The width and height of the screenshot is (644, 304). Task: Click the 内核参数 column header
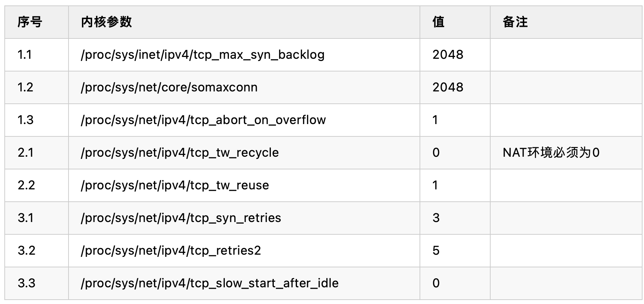coord(244,22)
